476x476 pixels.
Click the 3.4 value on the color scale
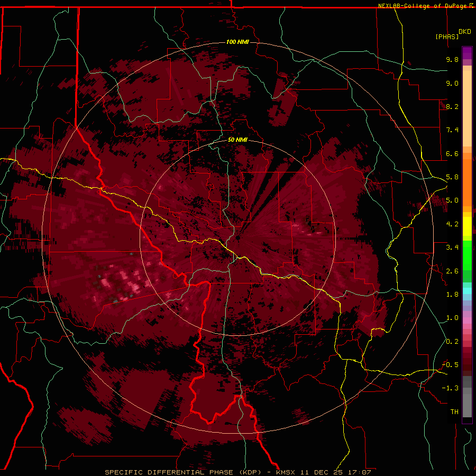click(452, 248)
